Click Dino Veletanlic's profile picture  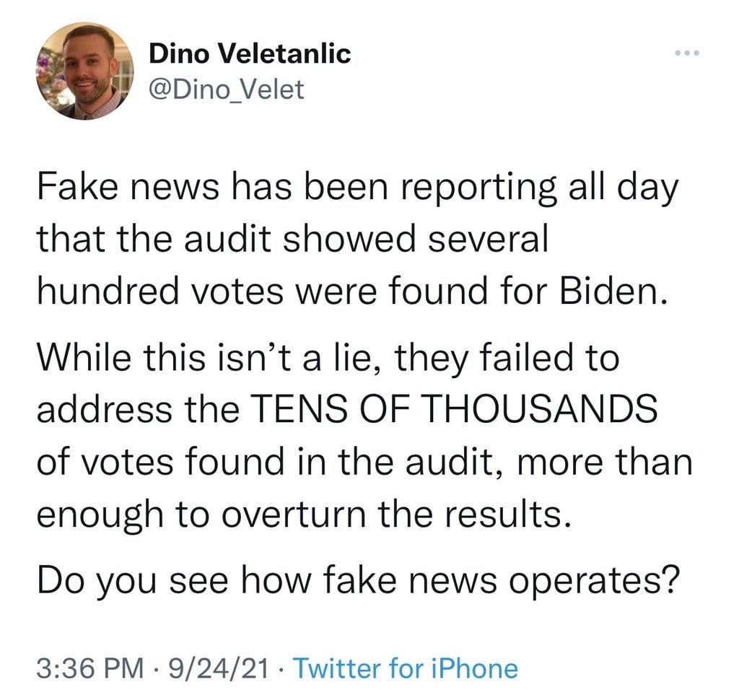(84, 71)
